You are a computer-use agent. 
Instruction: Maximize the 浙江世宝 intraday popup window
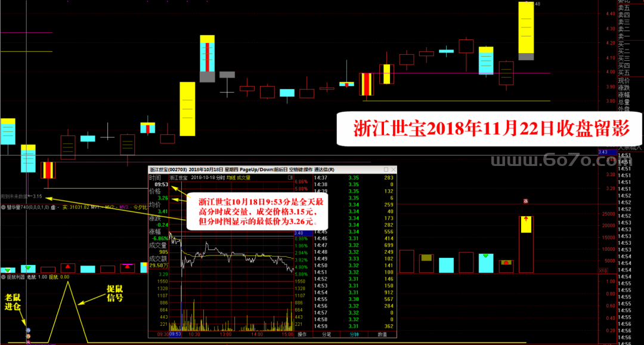click(386, 170)
